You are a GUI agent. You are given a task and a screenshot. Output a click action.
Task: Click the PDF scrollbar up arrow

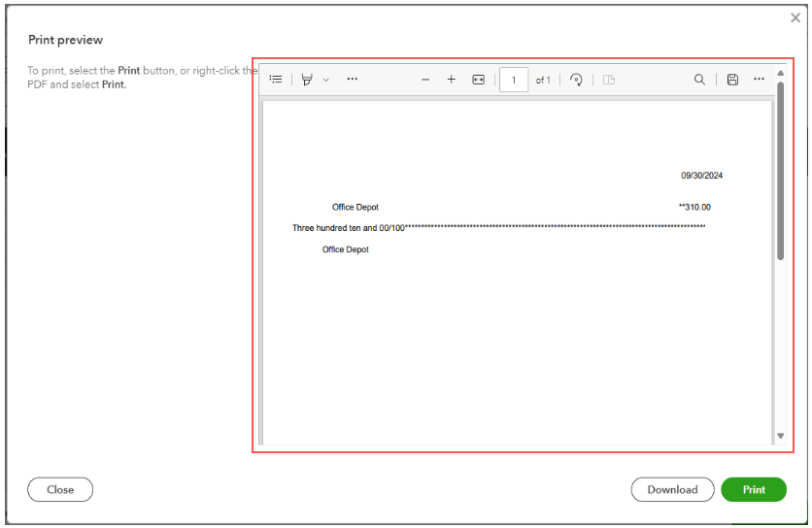[780, 73]
